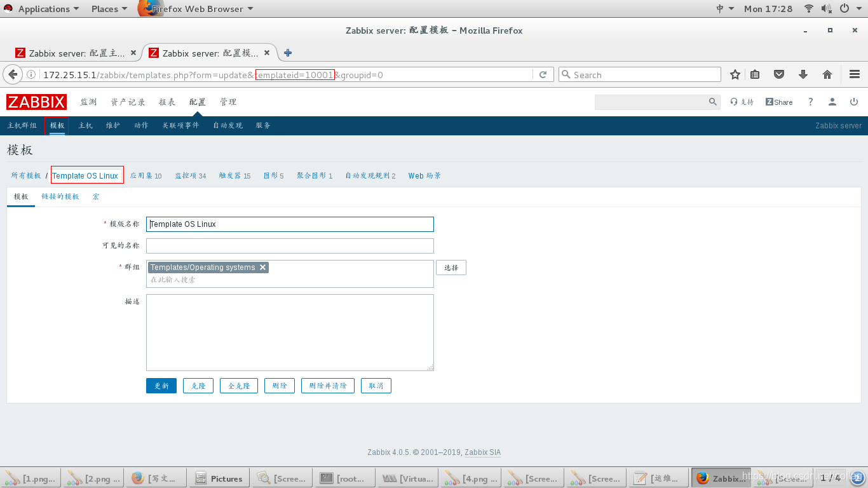The image size is (868, 488).
Task: Click the 更新 update button
Action: tap(161, 386)
